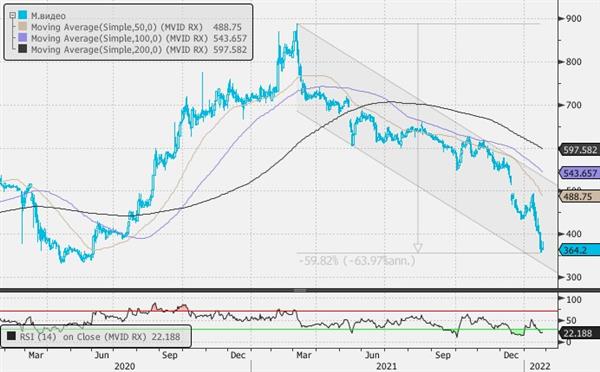Click the 2021 year label on time axis
The width and height of the screenshot is (600, 372).
coord(386,366)
